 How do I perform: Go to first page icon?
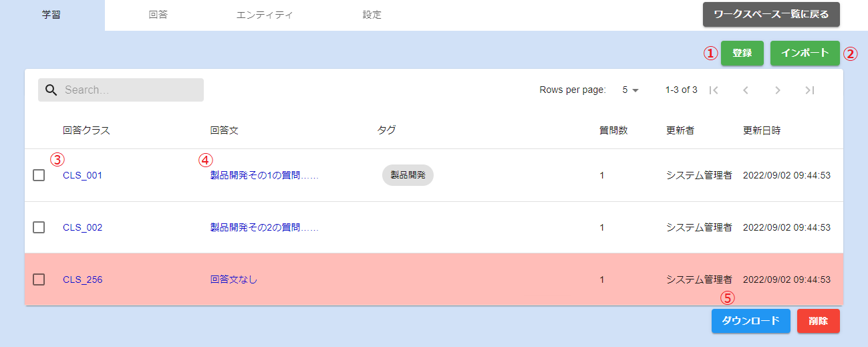pos(714,90)
